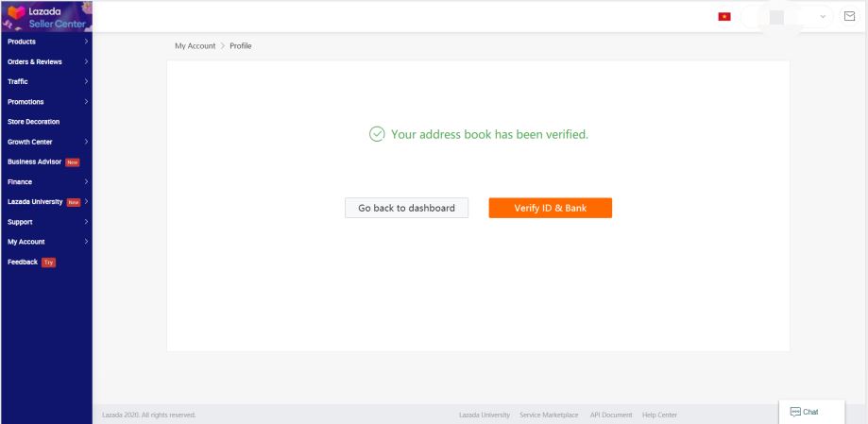Click the My Account breadcrumb link

tap(195, 46)
